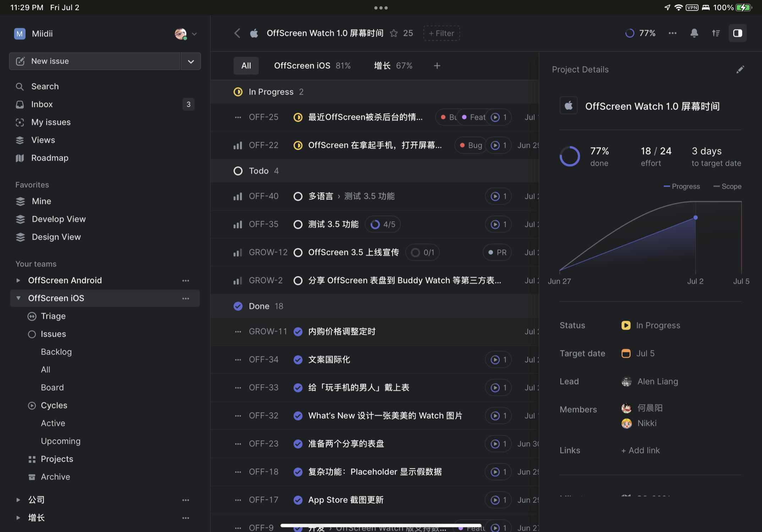Image resolution: width=762 pixels, height=532 pixels.
Task: Click the Filter button
Action: 441,33
